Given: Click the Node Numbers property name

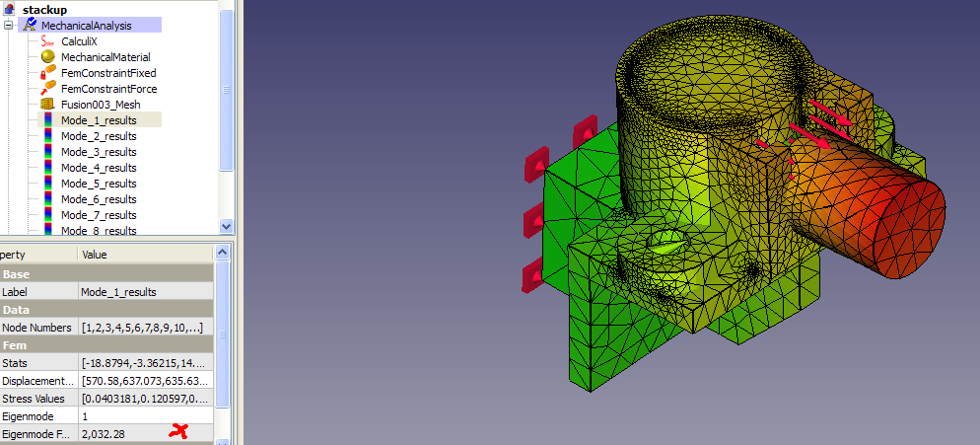Looking at the screenshot, I should tap(38, 328).
